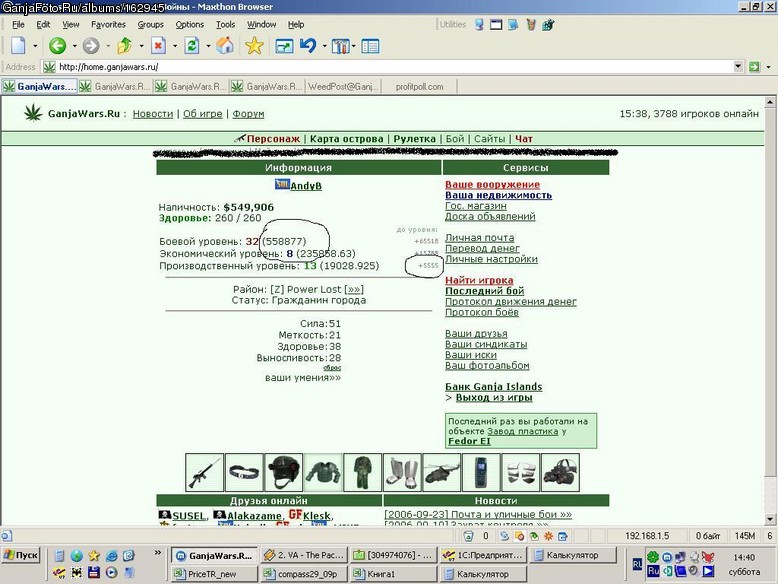The height and width of the screenshot is (584, 778).
Task: Click the page scrollbar down arrow
Action: (x=770, y=519)
